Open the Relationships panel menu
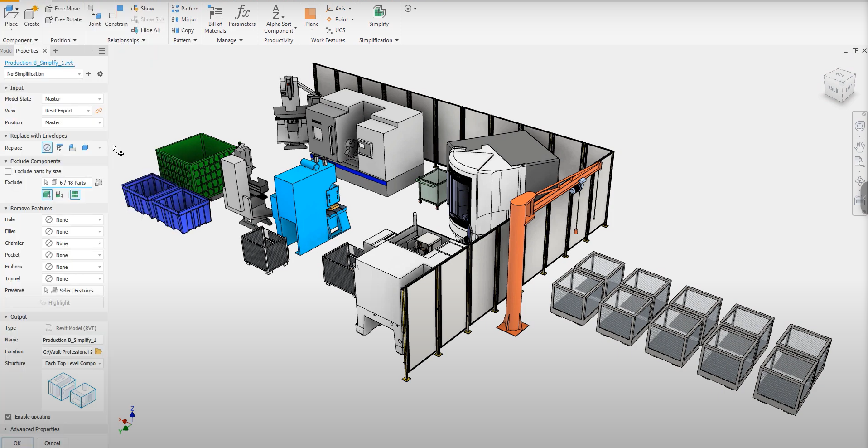 point(126,40)
